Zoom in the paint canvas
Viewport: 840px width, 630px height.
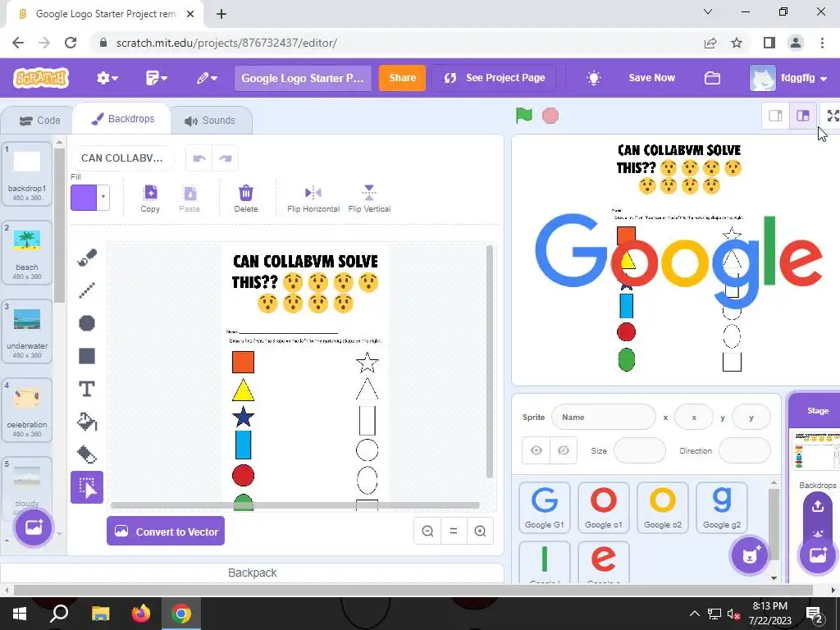pos(480,531)
